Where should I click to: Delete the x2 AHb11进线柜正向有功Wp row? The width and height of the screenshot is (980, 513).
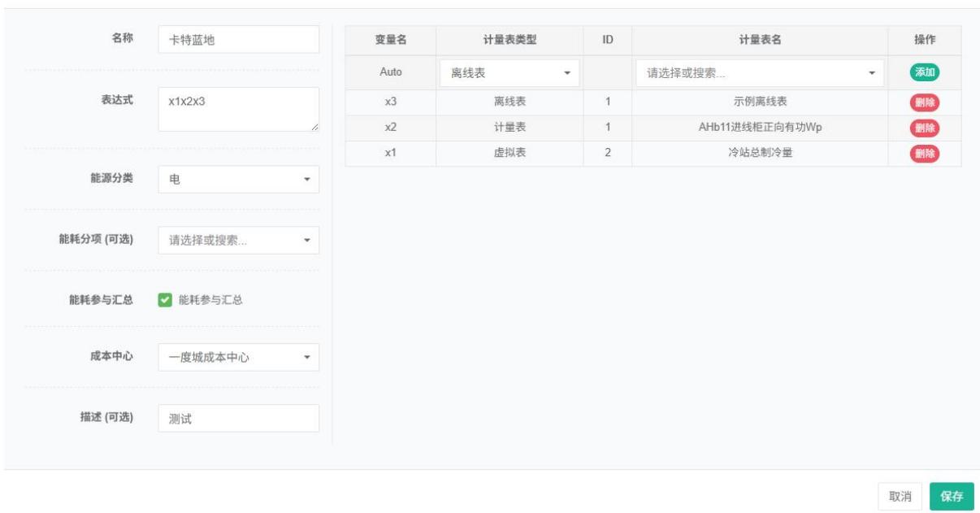[x=924, y=128]
